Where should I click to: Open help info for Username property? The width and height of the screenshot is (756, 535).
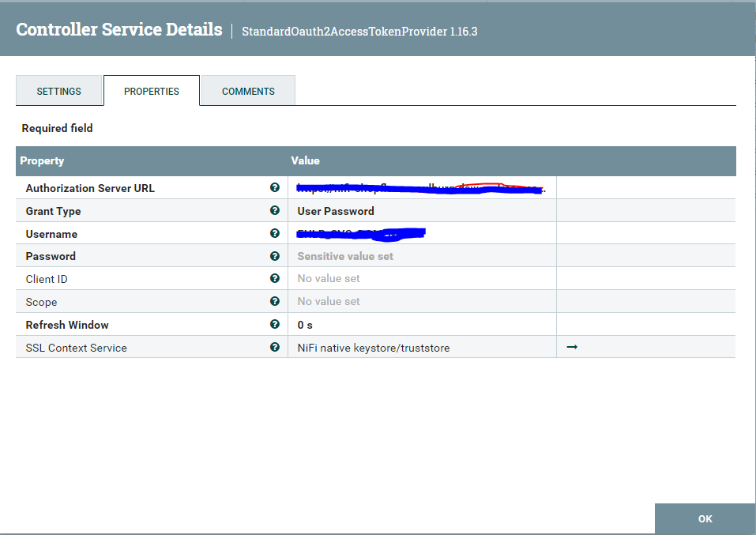(x=274, y=233)
